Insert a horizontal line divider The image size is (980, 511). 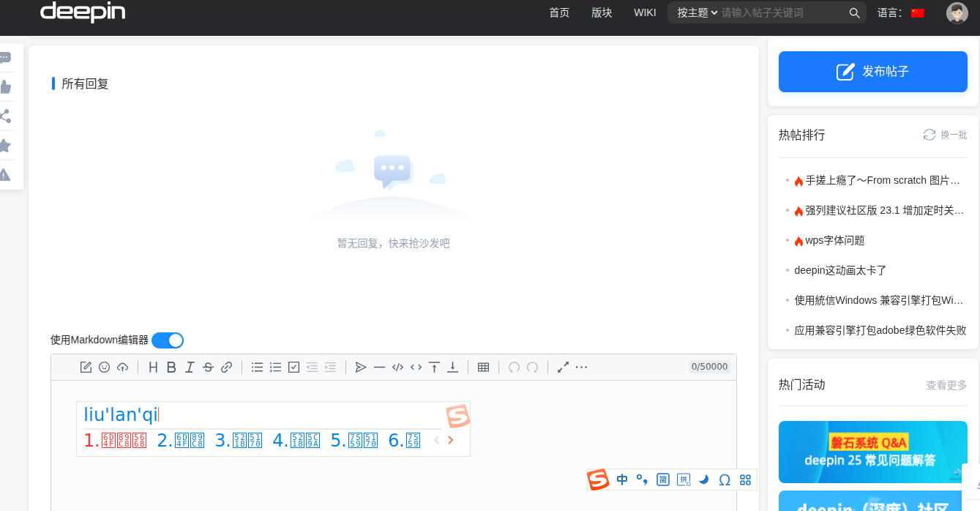(x=379, y=367)
